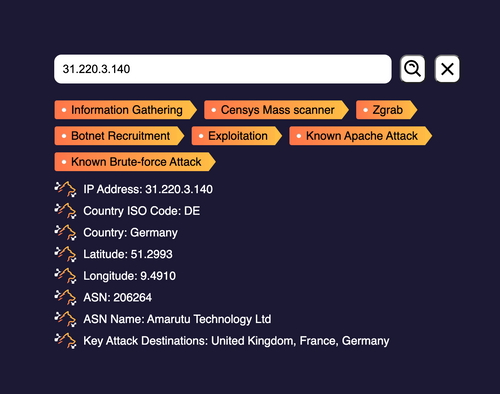Select ASN Name: Amarutu Technology Ltd text
This screenshot has width=500, height=394.
pos(177,319)
